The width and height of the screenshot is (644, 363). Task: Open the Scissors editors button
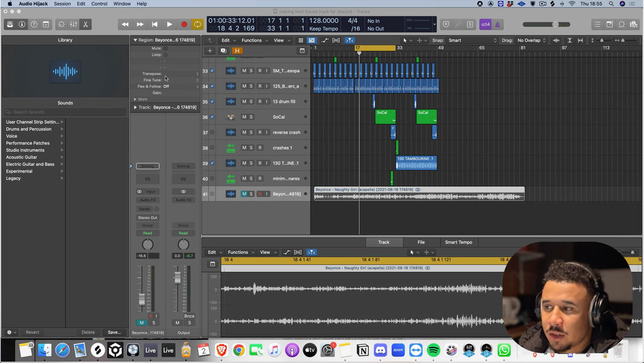point(86,24)
